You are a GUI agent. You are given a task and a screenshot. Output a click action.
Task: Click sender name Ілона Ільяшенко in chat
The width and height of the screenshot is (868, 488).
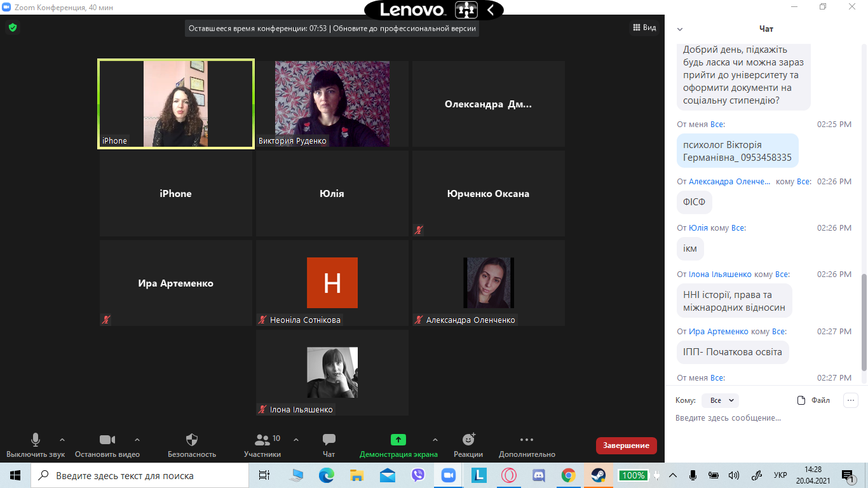(720, 274)
